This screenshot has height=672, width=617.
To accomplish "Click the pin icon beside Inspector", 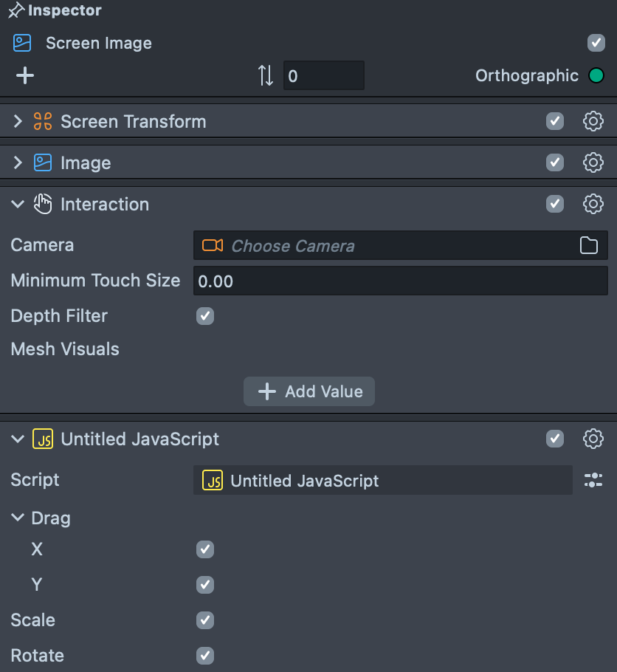I will tap(16, 11).
